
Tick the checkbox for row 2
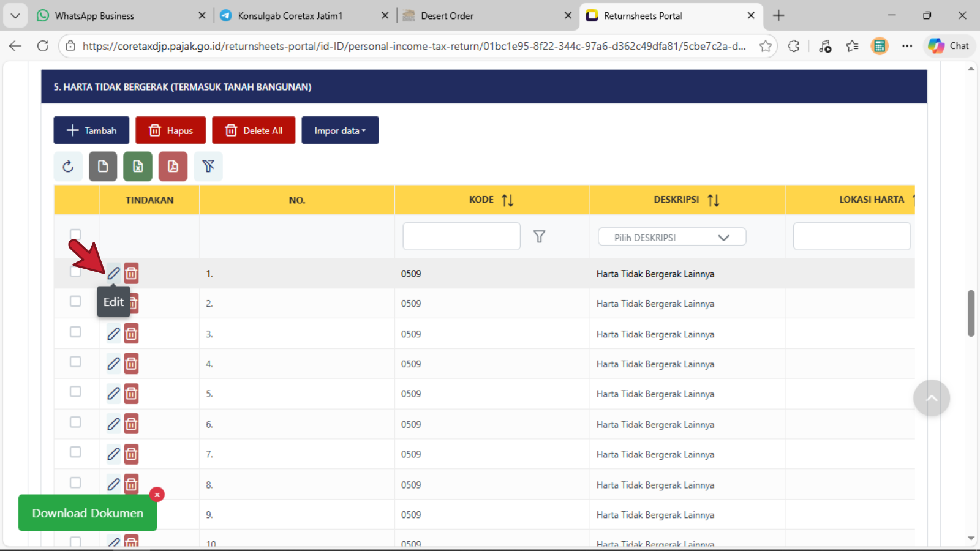75,301
